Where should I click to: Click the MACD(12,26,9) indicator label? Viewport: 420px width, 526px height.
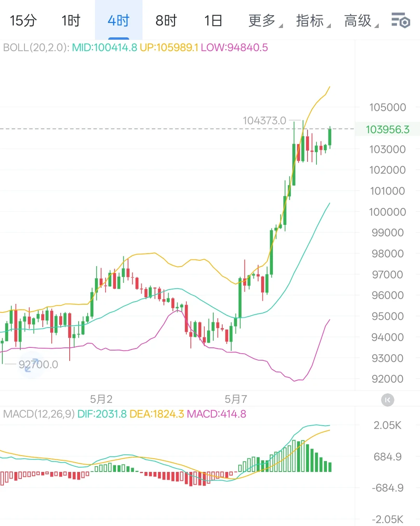coord(39,414)
